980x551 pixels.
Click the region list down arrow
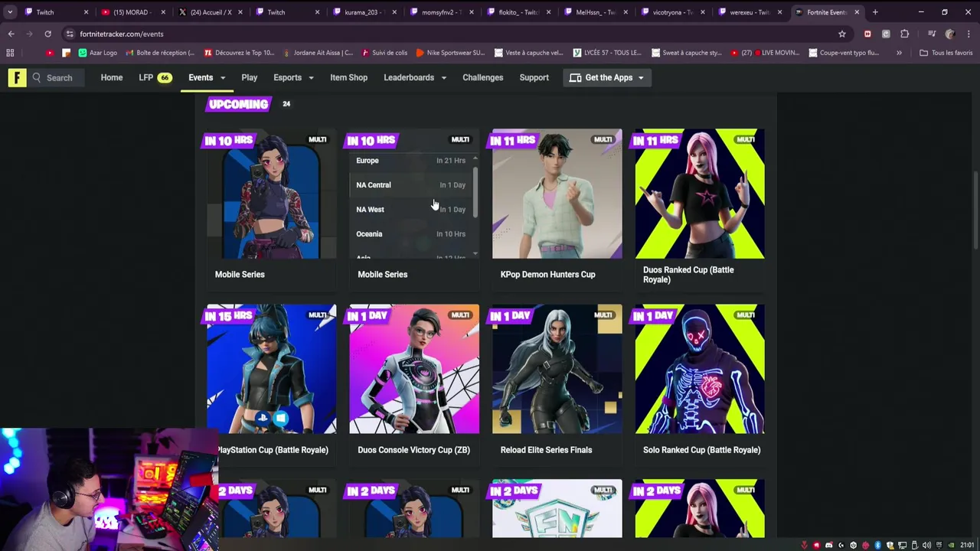[475, 253]
